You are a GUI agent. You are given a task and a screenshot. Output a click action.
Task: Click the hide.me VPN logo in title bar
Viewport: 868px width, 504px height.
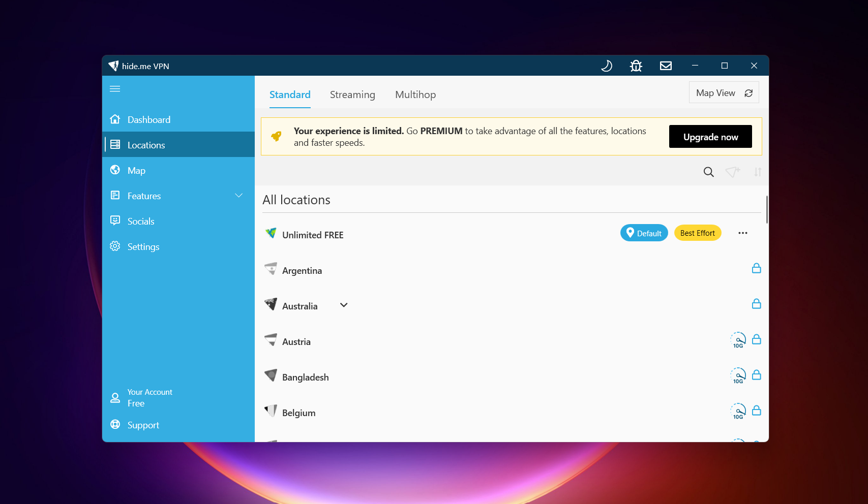pyautogui.click(x=113, y=66)
